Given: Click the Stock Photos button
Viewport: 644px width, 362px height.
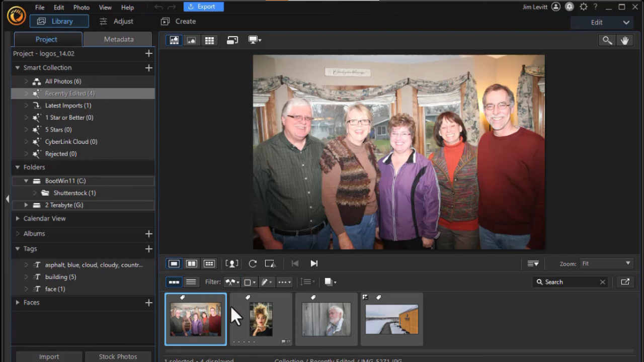Looking at the screenshot, I should pyautogui.click(x=118, y=356).
